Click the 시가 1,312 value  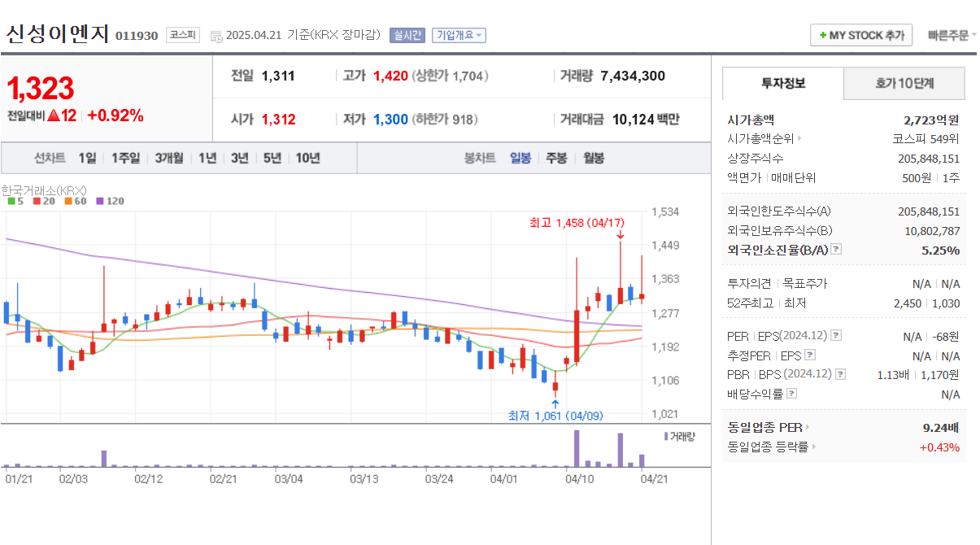(x=278, y=120)
